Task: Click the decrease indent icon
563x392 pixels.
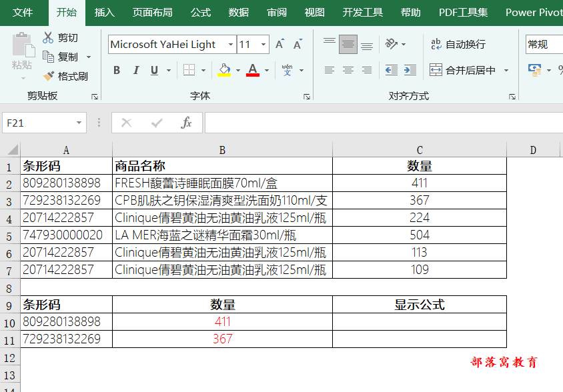Action: pyautogui.click(x=391, y=70)
